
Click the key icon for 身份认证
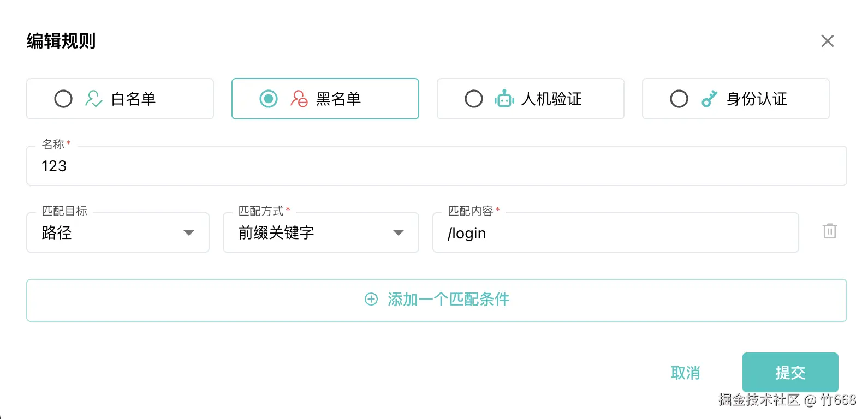pyautogui.click(x=709, y=99)
